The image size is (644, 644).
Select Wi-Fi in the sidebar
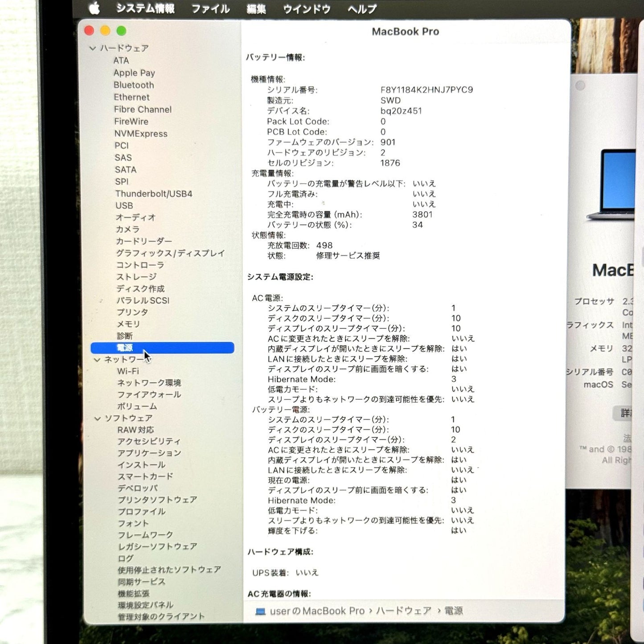[128, 371]
